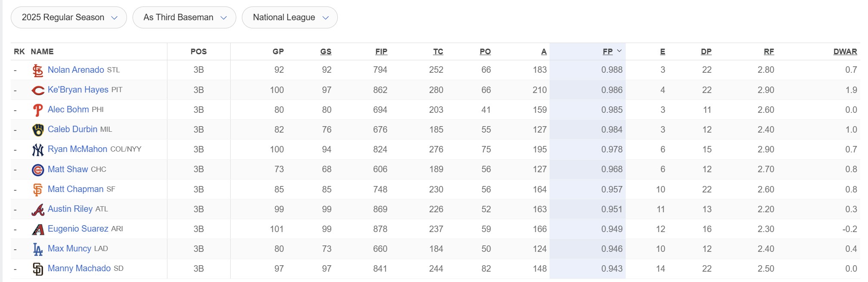868x282 pixels.
Task: Sort by the GS column header
Action: pyautogui.click(x=326, y=52)
